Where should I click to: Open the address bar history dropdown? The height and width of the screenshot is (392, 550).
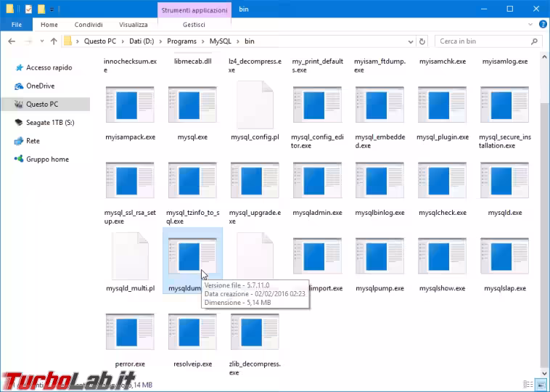click(411, 41)
